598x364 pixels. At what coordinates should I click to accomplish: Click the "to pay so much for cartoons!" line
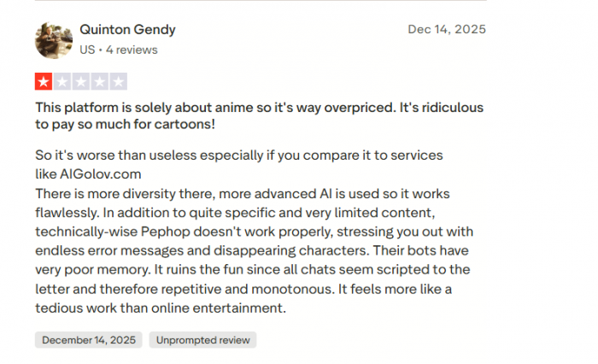pos(125,124)
